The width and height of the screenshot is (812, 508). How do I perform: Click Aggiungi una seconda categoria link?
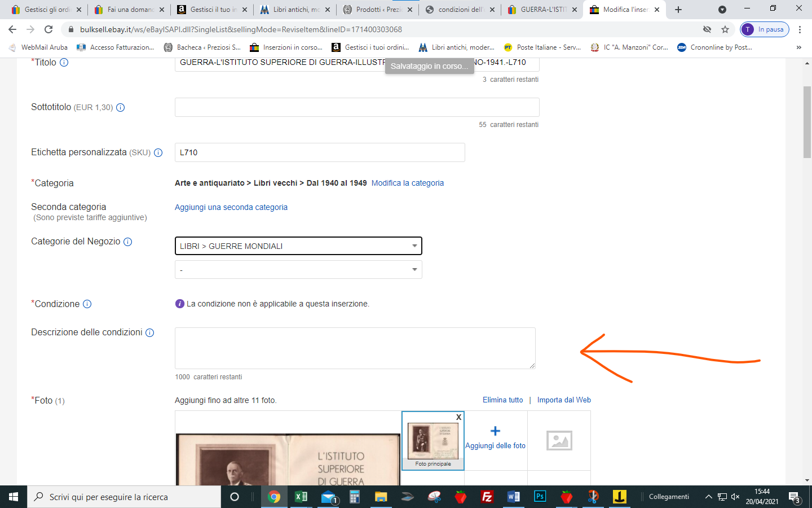click(x=231, y=207)
